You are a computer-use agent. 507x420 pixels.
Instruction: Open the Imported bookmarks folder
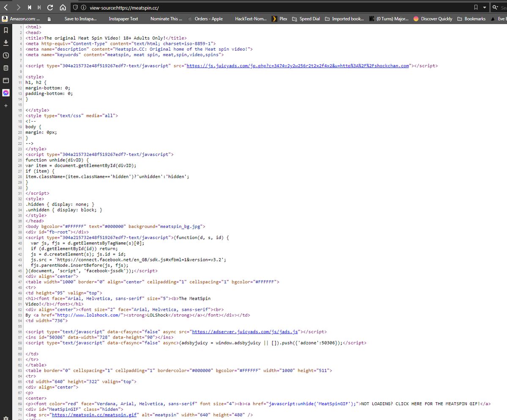pyautogui.click(x=344, y=19)
